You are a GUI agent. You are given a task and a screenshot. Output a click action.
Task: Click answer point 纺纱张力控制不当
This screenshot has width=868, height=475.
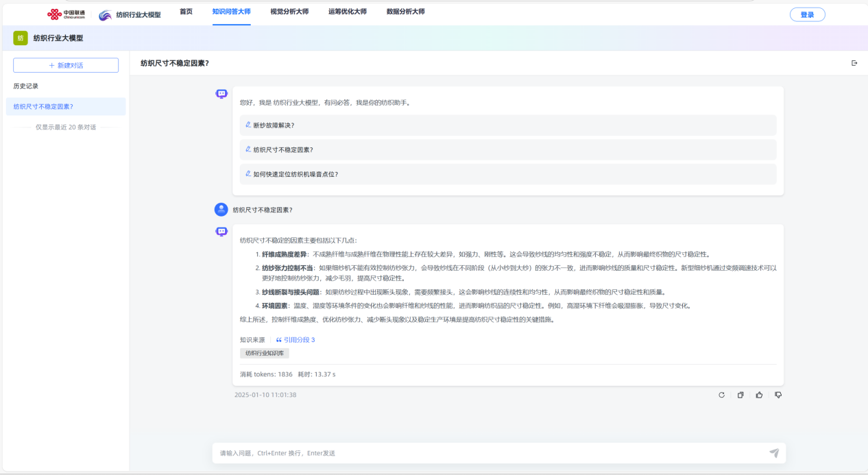(287, 268)
